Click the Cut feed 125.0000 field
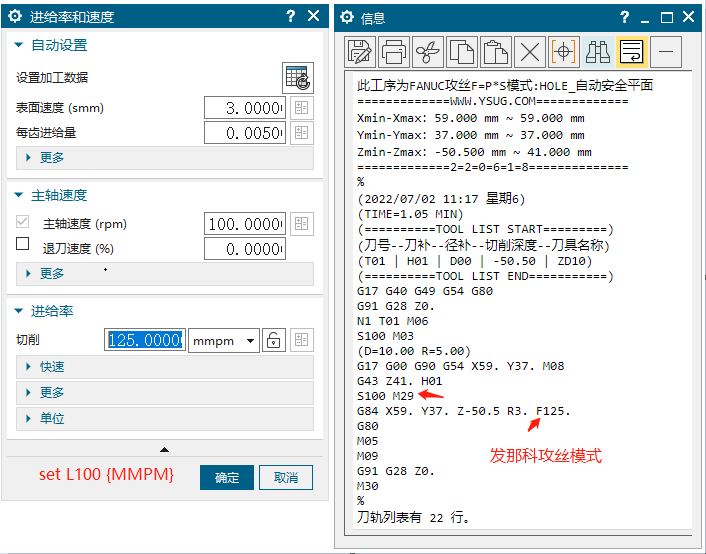This screenshot has width=706, height=554. click(x=145, y=340)
